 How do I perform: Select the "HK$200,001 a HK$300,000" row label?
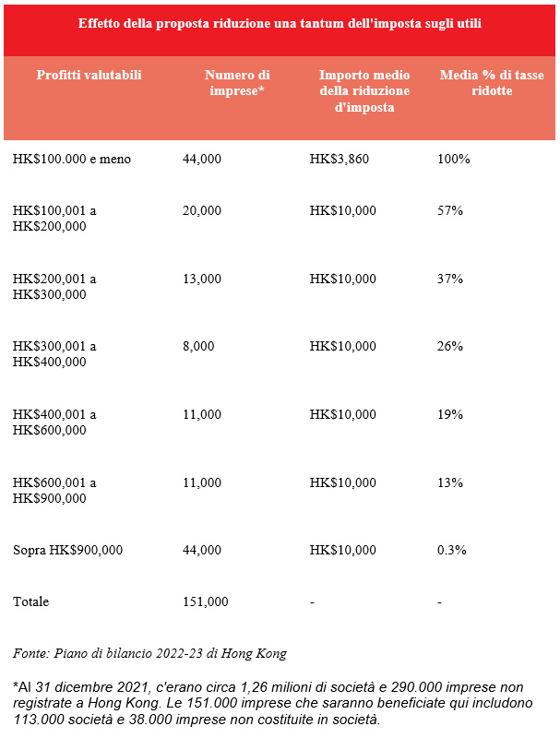coord(54,287)
